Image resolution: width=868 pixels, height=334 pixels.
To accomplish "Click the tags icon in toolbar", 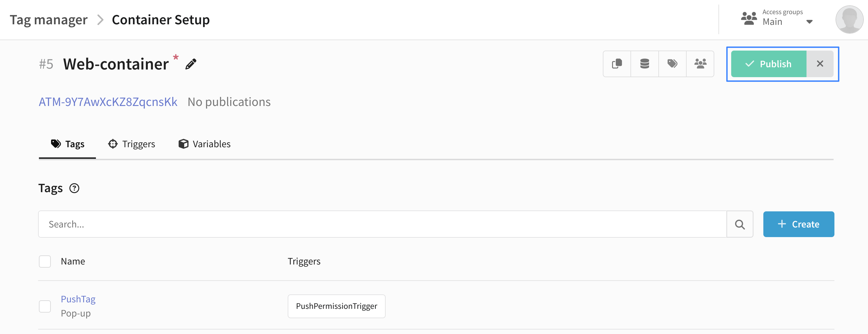I will [672, 64].
